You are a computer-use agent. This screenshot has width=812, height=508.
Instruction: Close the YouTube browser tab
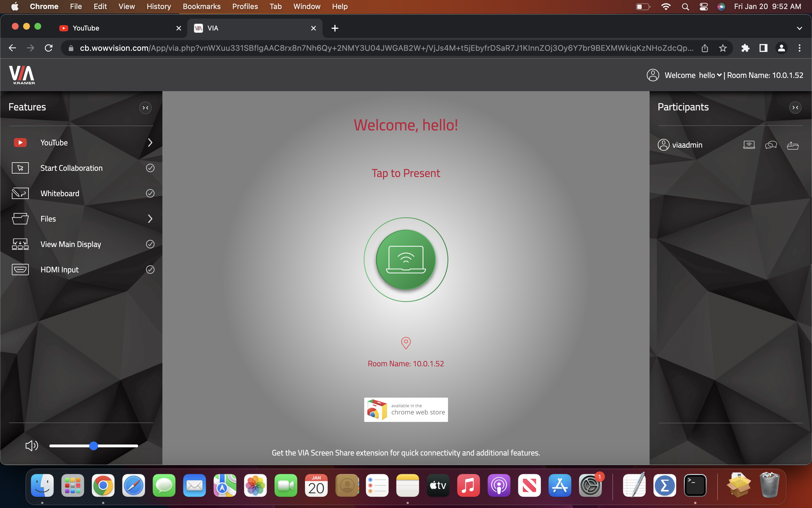[179, 28]
